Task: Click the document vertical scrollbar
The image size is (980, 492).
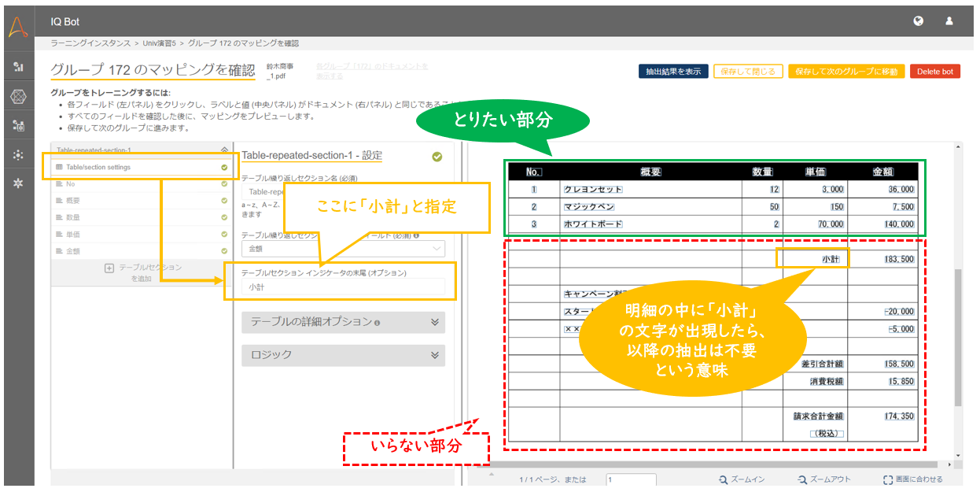Action: click(957, 338)
